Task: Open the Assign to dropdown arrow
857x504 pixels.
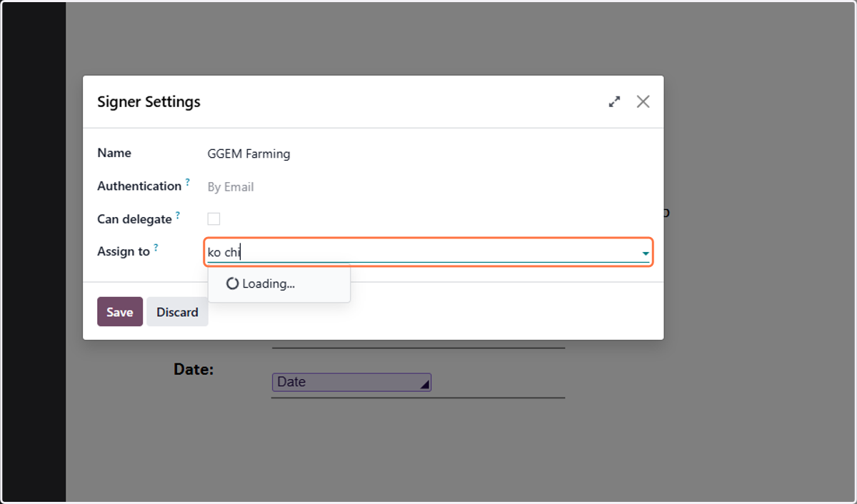Action: (645, 253)
